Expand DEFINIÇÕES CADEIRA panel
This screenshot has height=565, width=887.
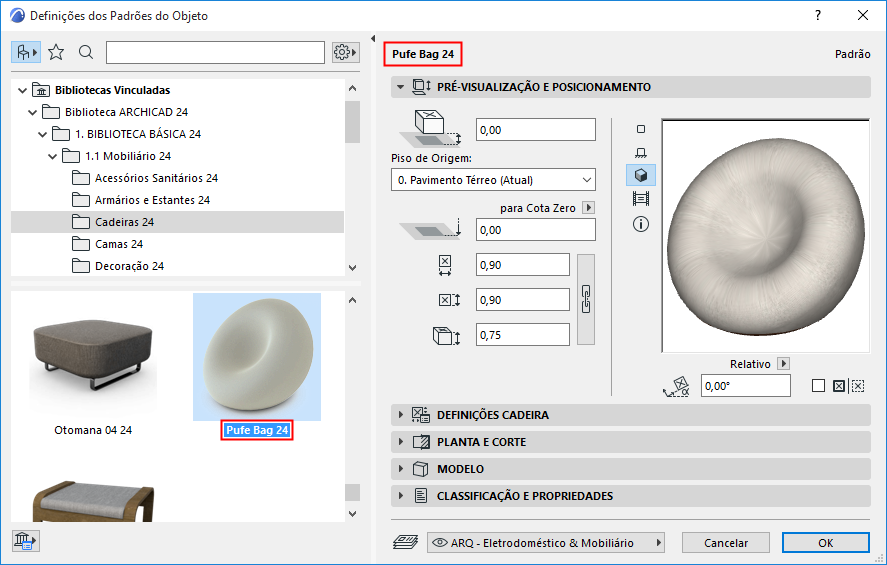[631, 415]
